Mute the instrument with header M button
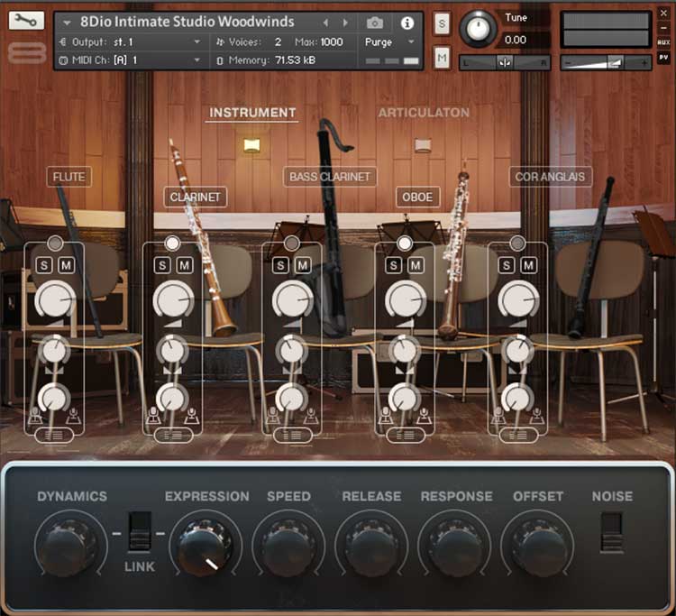The height and width of the screenshot is (616, 676). (x=442, y=58)
